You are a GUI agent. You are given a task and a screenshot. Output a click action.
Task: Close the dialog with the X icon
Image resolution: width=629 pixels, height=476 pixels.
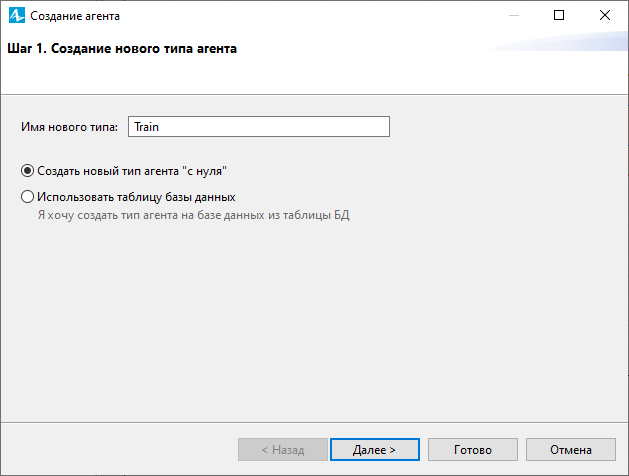pyautogui.click(x=605, y=15)
